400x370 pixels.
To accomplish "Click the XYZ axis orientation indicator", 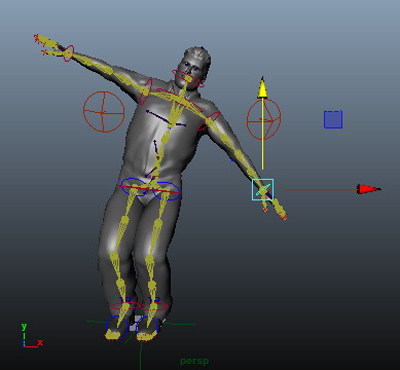I will [31, 336].
